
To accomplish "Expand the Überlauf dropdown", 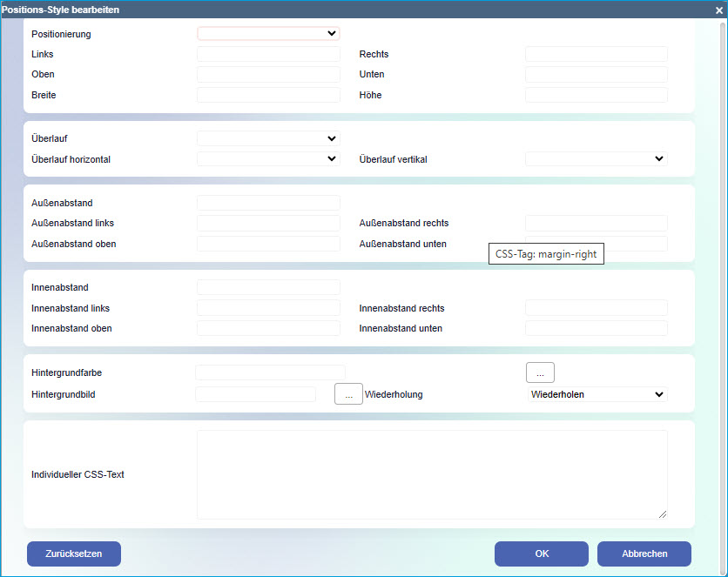I will (x=268, y=138).
